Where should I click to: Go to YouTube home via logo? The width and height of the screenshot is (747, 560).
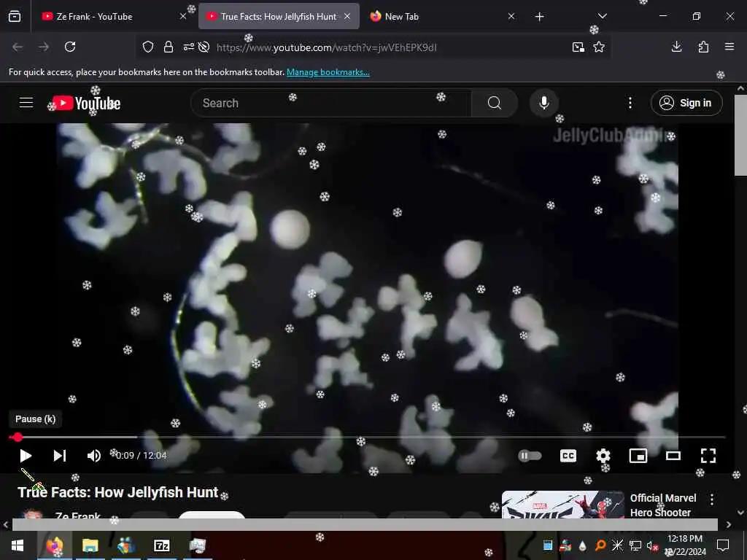click(x=86, y=104)
